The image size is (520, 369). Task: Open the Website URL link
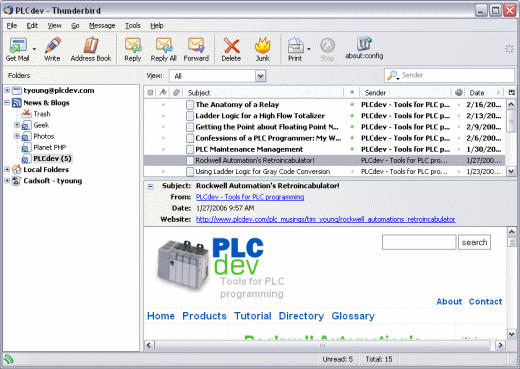tap(326, 219)
